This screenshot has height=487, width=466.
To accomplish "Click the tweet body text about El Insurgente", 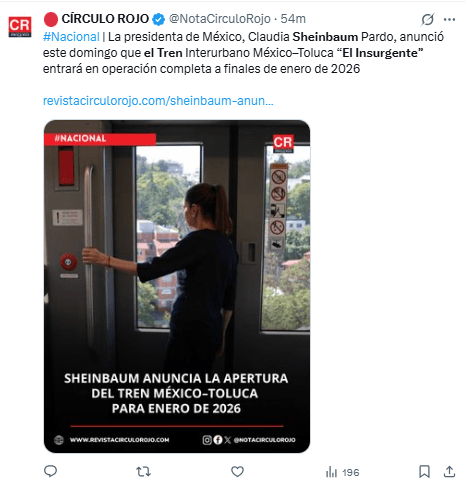I will click(243, 53).
